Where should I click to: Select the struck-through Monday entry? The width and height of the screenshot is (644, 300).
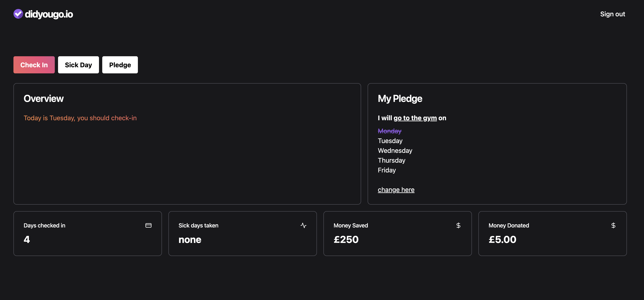pos(389,131)
